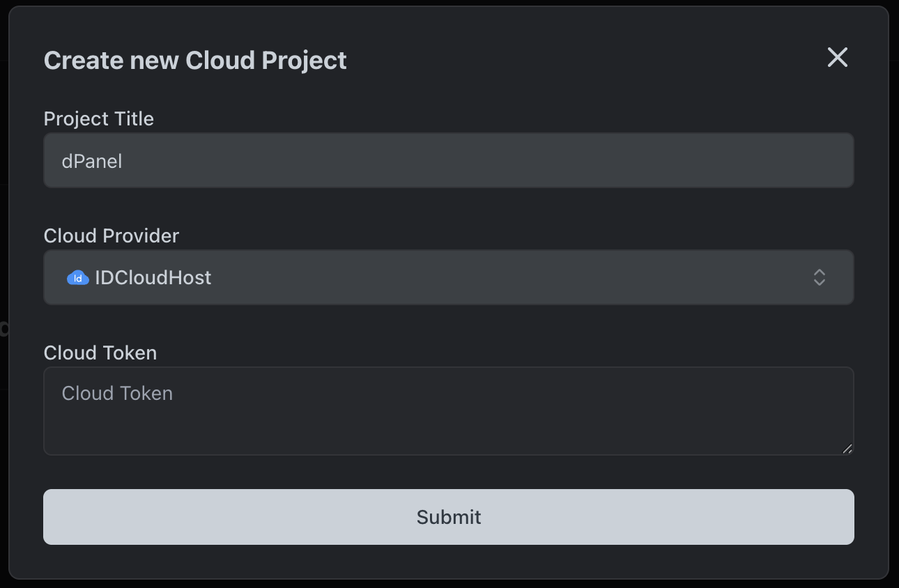Click into the Cloud Token textarea
Image resolution: width=899 pixels, height=588 pixels.
coord(448,411)
